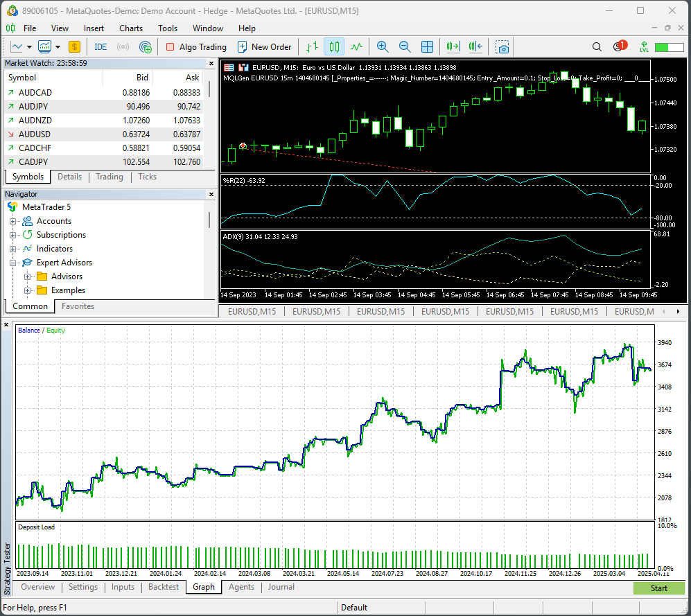Viewport: 691px width, 616px height.
Task: Open the Help menu
Action: point(247,28)
